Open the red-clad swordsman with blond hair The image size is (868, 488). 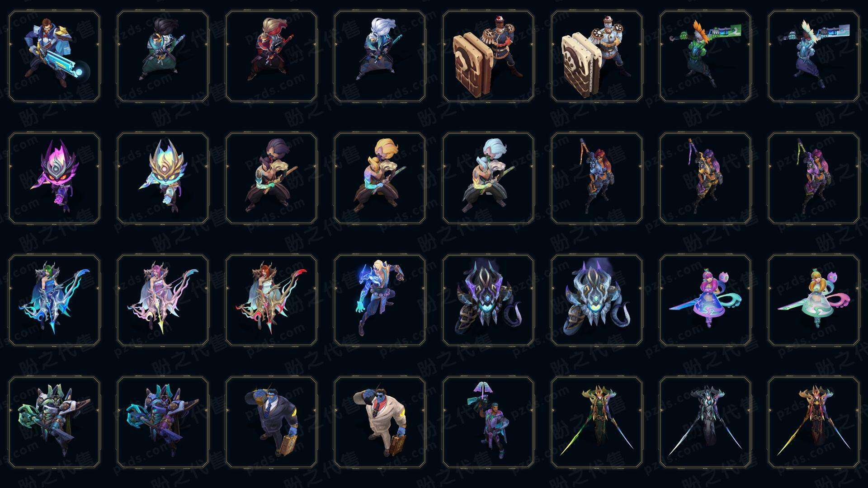pos(271,56)
